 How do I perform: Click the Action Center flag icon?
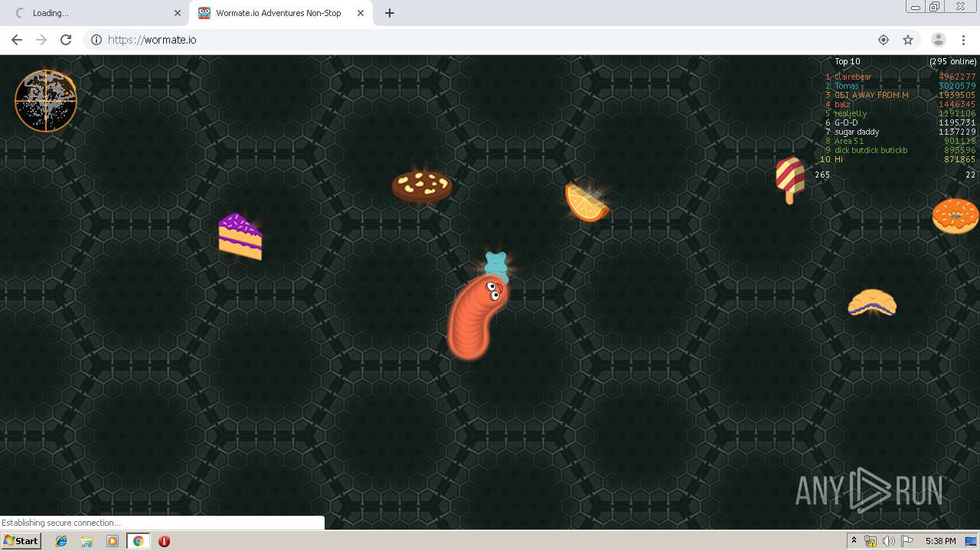click(907, 541)
